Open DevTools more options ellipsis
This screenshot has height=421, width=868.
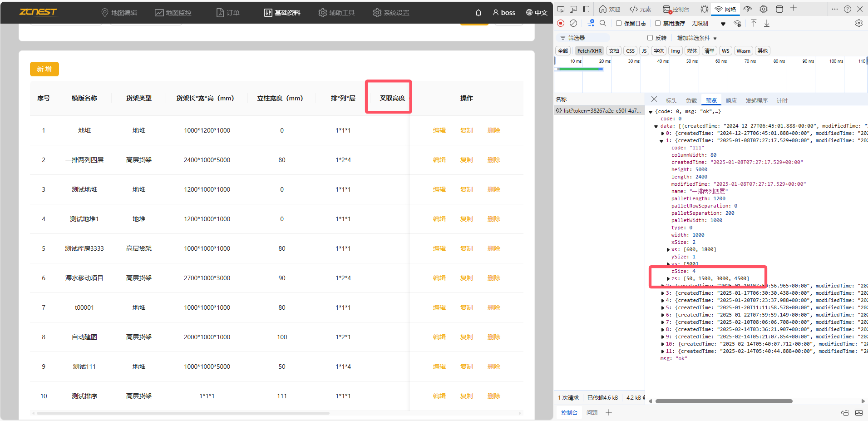pyautogui.click(x=835, y=9)
